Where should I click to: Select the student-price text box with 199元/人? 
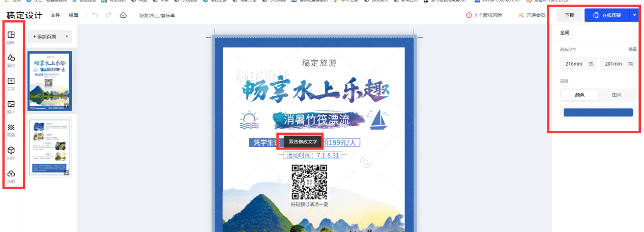pyautogui.click(x=304, y=142)
